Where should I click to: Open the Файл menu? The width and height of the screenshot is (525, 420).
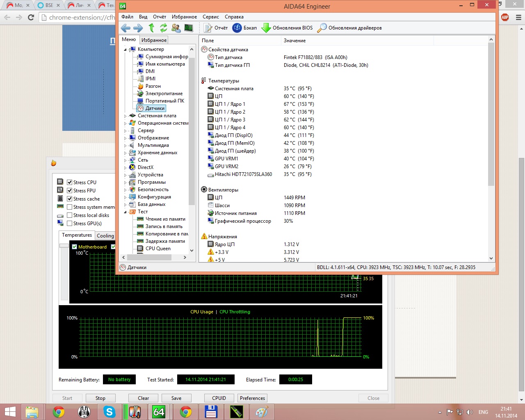[x=127, y=17]
